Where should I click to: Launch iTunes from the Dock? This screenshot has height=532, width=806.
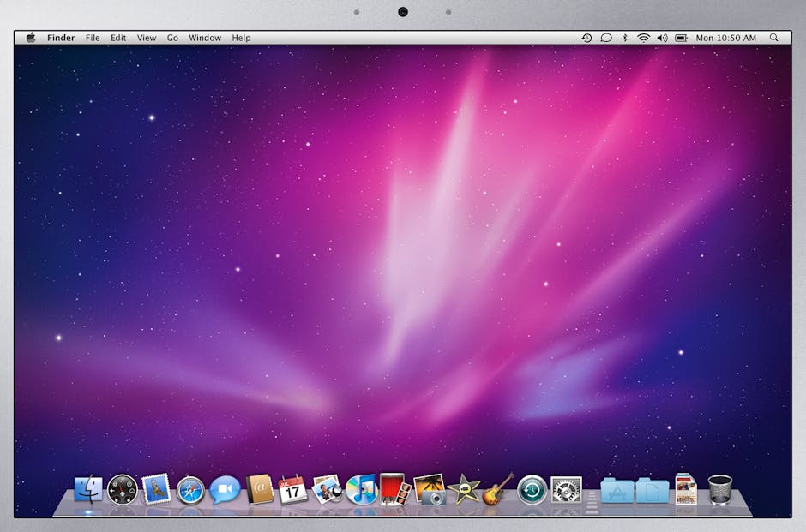pyautogui.click(x=362, y=489)
